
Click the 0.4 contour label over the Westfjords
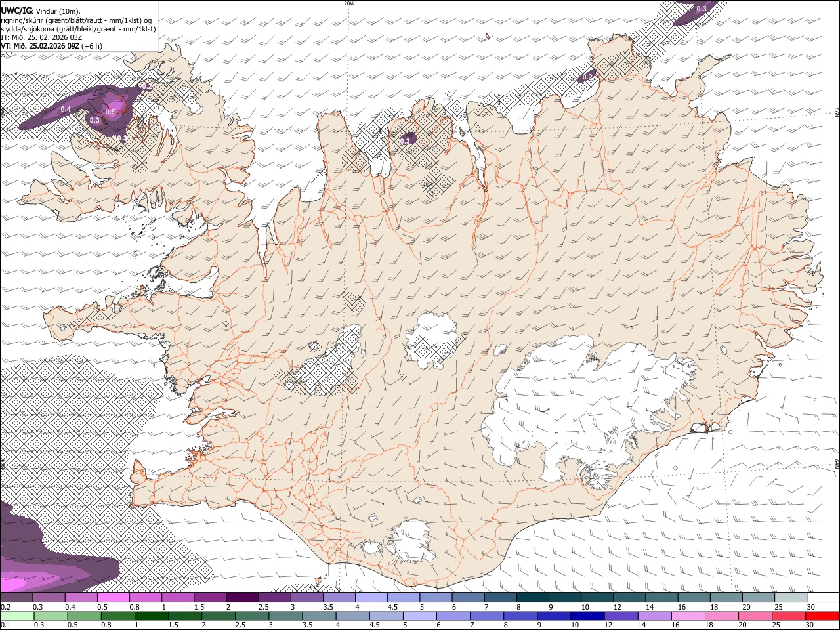pos(66,109)
